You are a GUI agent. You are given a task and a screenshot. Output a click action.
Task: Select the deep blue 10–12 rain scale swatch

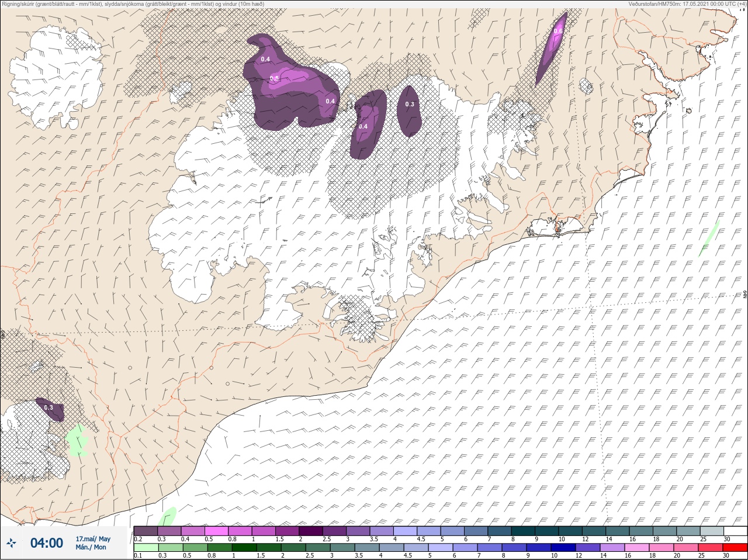click(x=563, y=548)
